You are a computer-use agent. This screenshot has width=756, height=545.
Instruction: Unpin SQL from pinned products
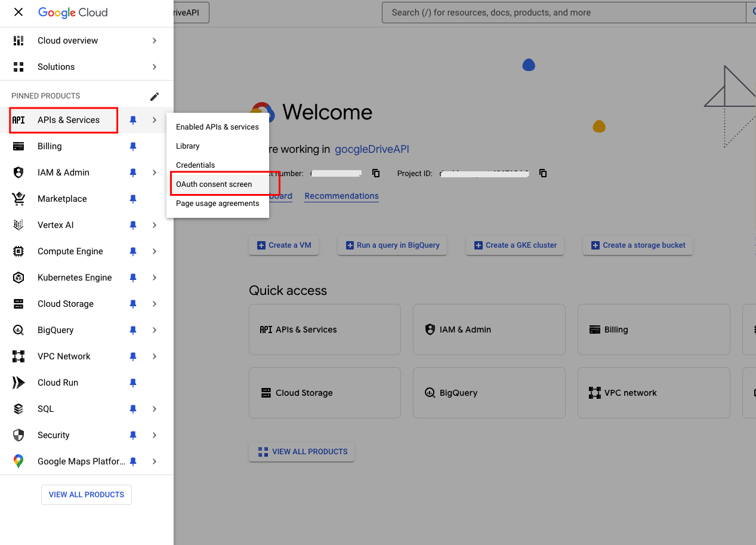[x=133, y=409]
